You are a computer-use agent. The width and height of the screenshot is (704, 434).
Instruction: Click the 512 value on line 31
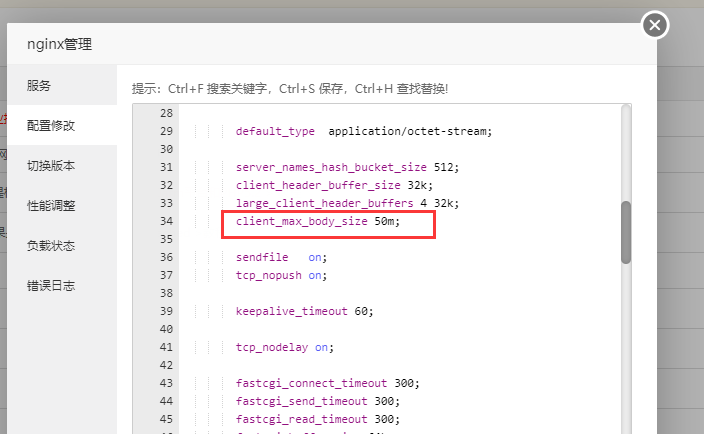[444, 167]
